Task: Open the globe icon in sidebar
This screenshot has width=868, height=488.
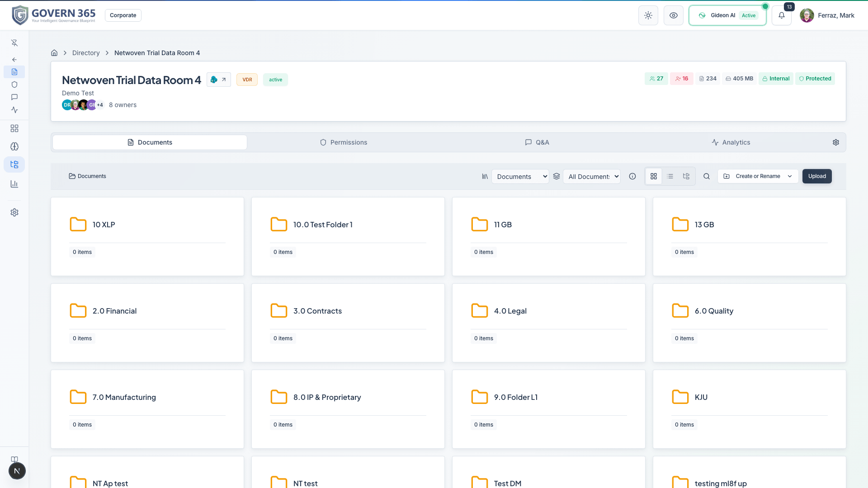Action: click(14, 146)
